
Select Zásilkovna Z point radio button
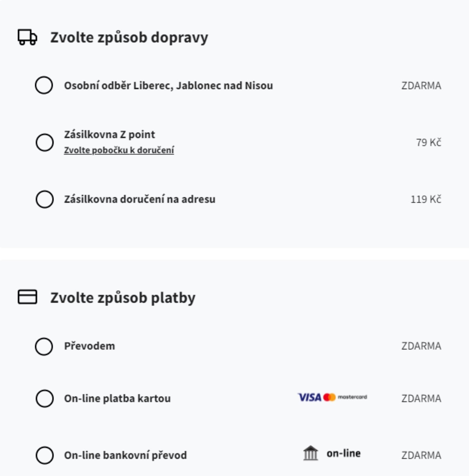(x=45, y=142)
